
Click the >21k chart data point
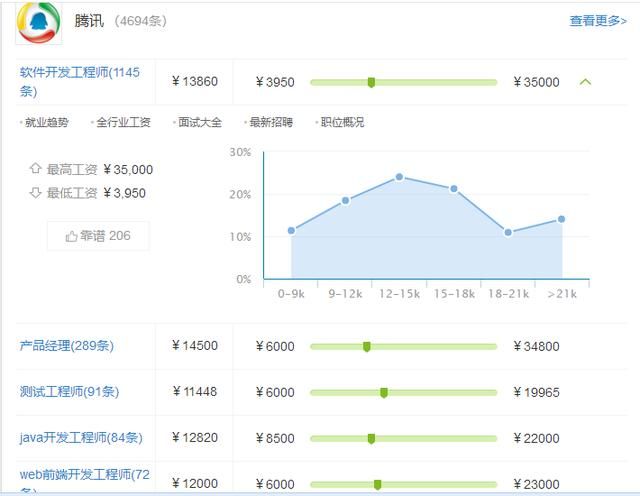pos(562,219)
